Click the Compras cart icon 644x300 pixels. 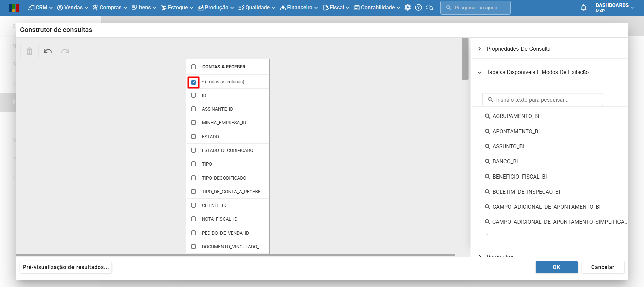click(x=95, y=7)
